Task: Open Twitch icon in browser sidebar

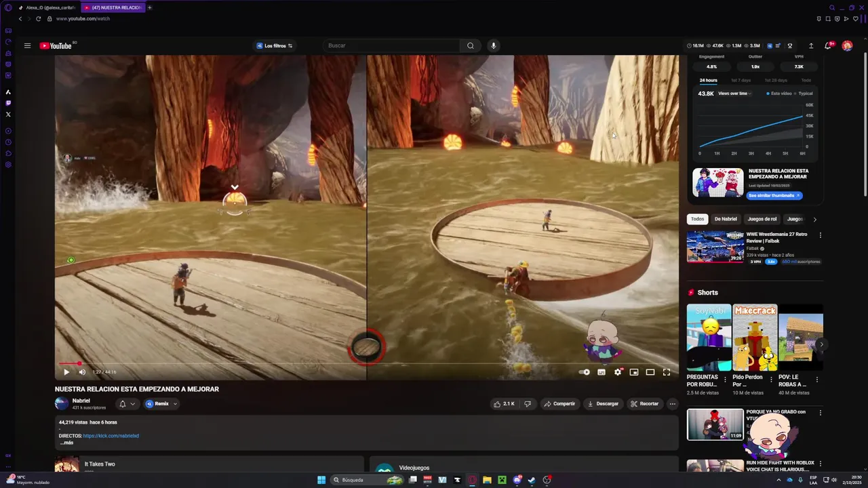Action: coord(8,103)
